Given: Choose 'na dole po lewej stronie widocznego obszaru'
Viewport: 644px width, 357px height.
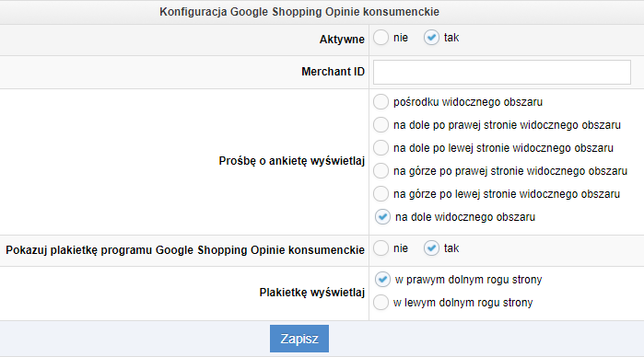Looking at the screenshot, I should pyautogui.click(x=381, y=148).
